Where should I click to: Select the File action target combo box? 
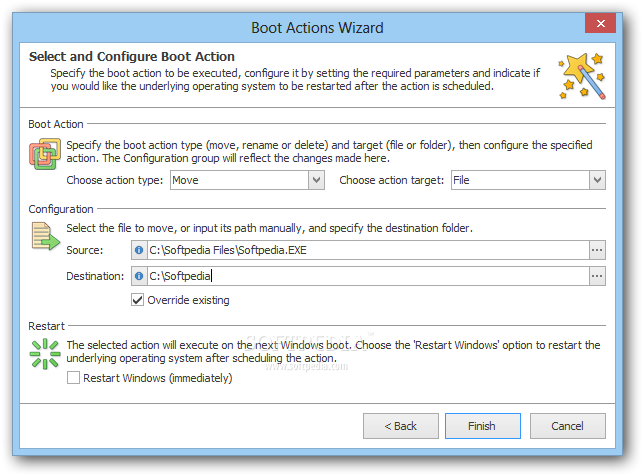pos(528,180)
